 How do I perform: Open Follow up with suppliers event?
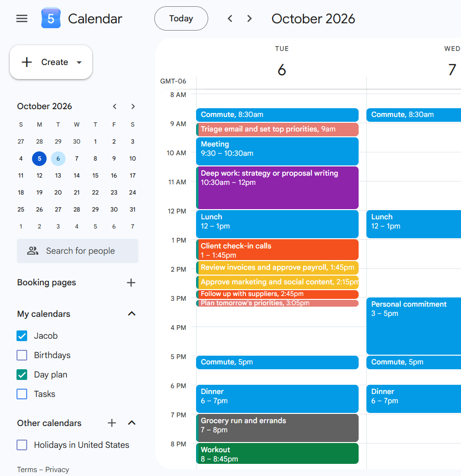click(x=277, y=294)
